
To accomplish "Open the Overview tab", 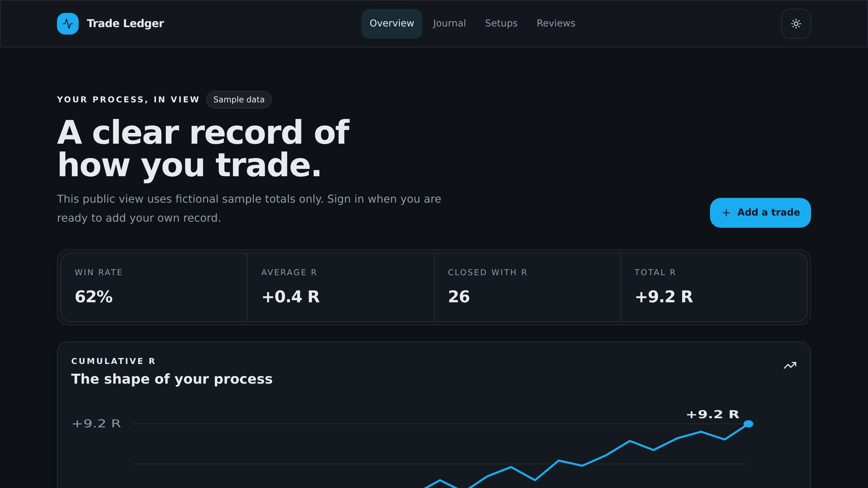I will (x=392, y=23).
